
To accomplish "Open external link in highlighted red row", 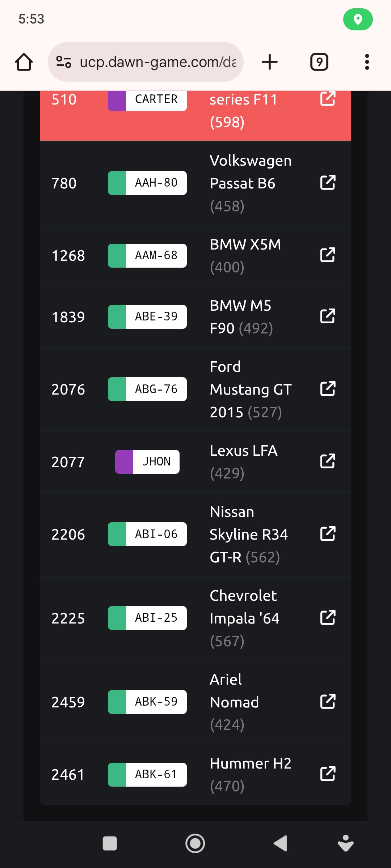I will (x=328, y=99).
